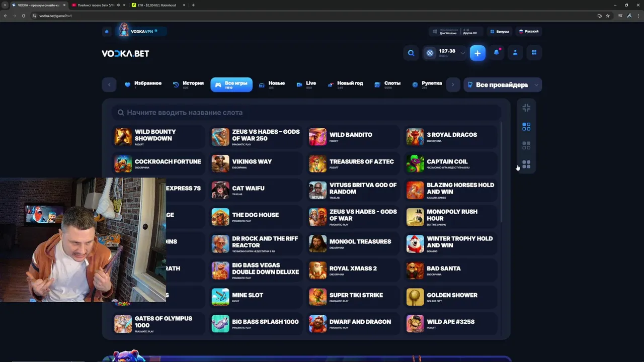Bookmark this page with star icon

coord(608,16)
